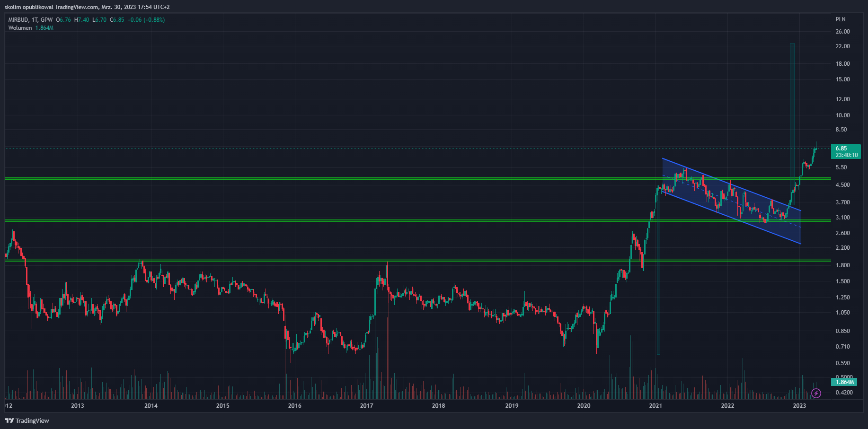868x429 pixels.
Task: Click the PLN currency label
Action: click(841, 19)
